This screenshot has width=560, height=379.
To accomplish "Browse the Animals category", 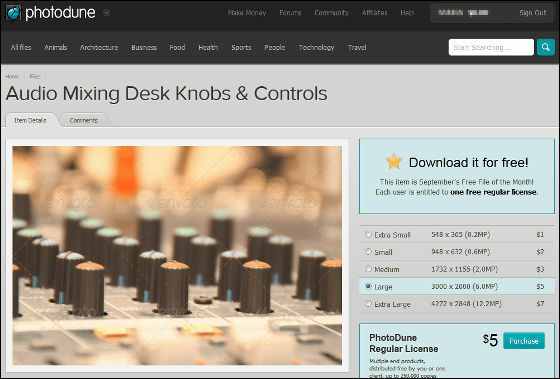I will 55,48.
